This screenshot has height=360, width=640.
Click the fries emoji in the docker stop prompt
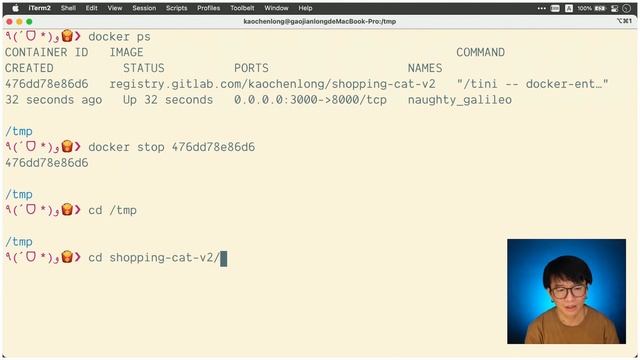click(67, 146)
